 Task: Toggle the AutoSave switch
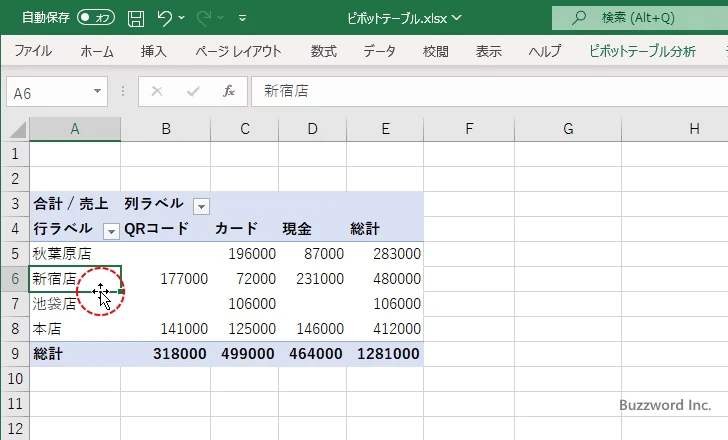pyautogui.click(x=96, y=18)
